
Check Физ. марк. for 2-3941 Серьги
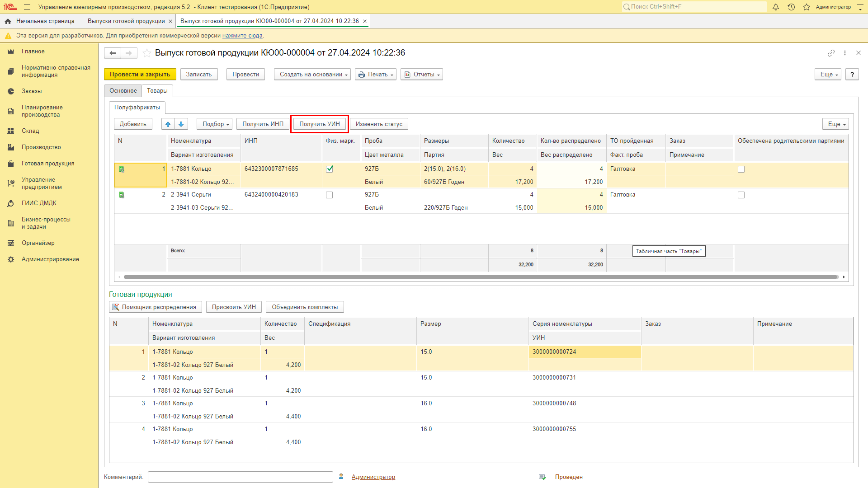tap(330, 195)
